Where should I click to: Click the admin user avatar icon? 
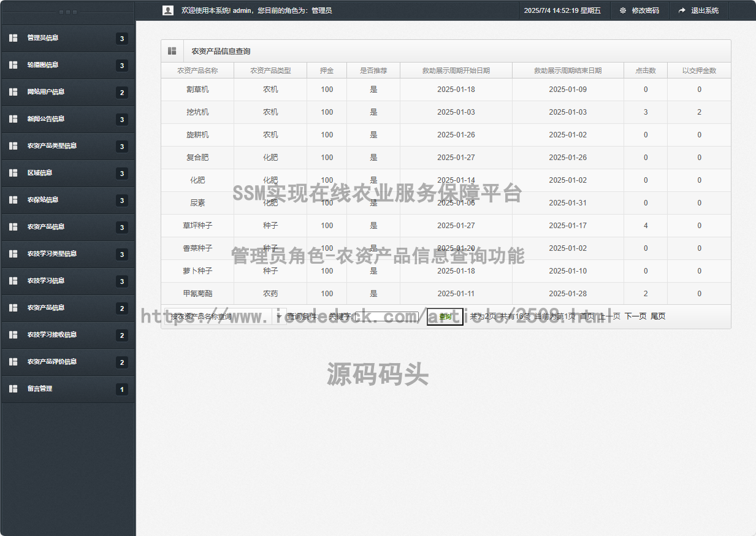167,10
